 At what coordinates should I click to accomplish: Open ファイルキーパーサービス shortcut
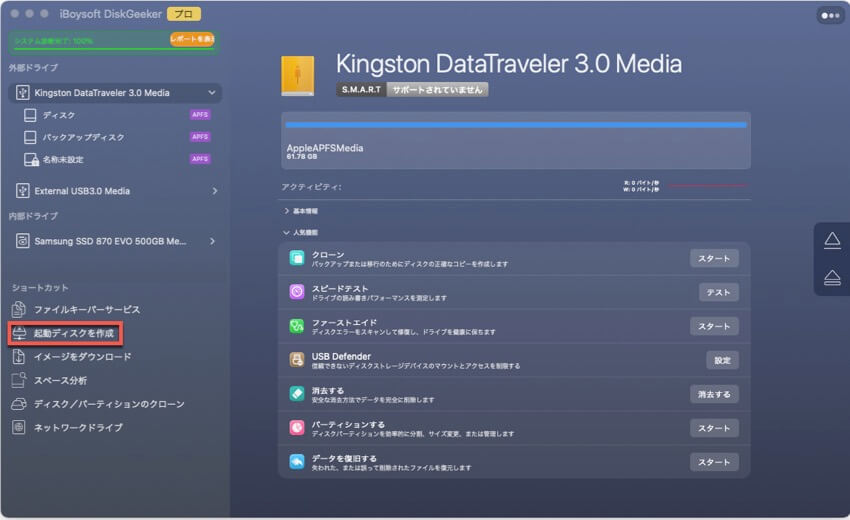(x=87, y=310)
